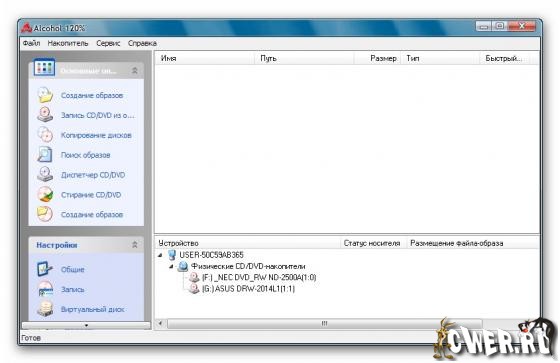Click the Быстрый column header

(509, 58)
